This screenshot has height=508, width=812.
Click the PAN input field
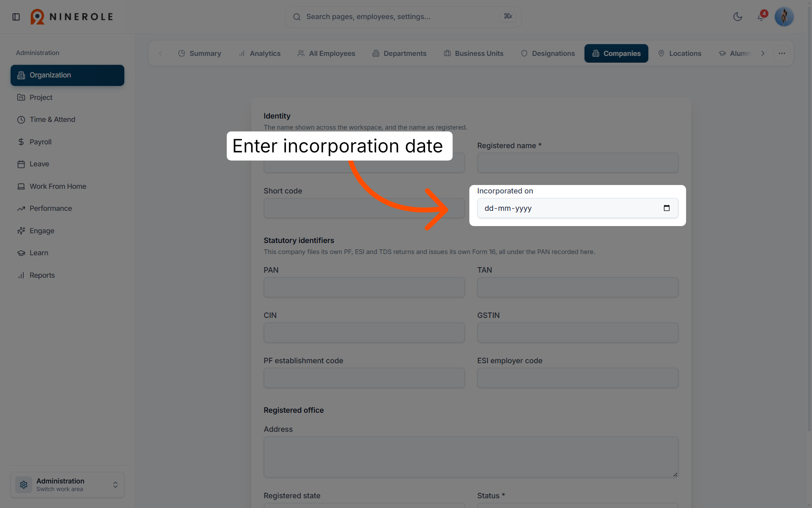click(364, 287)
